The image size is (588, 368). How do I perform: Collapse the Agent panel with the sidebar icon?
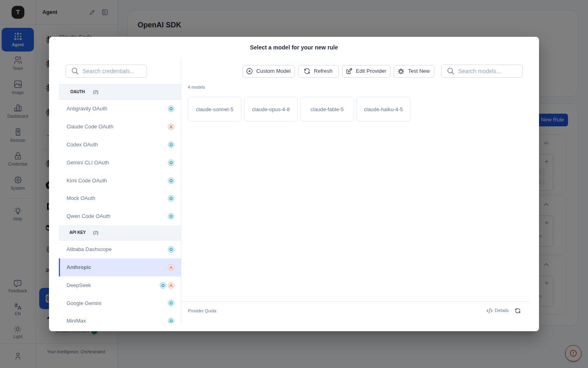coord(105,12)
